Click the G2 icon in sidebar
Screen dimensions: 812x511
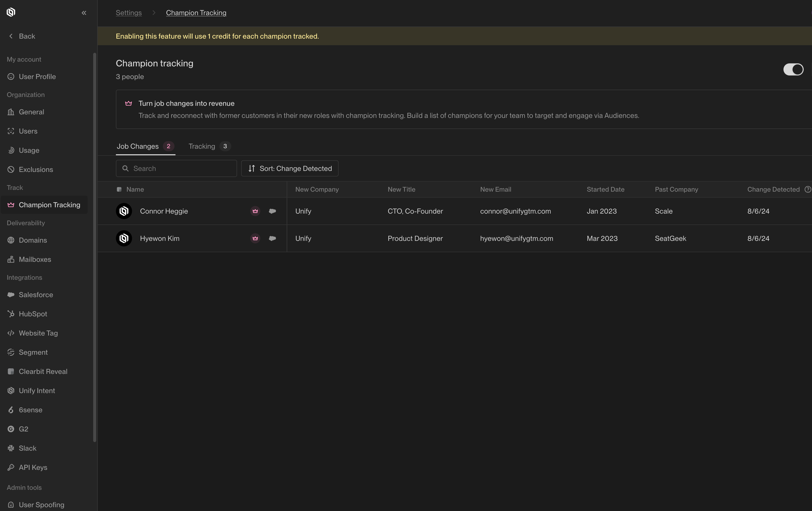(11, 429)
